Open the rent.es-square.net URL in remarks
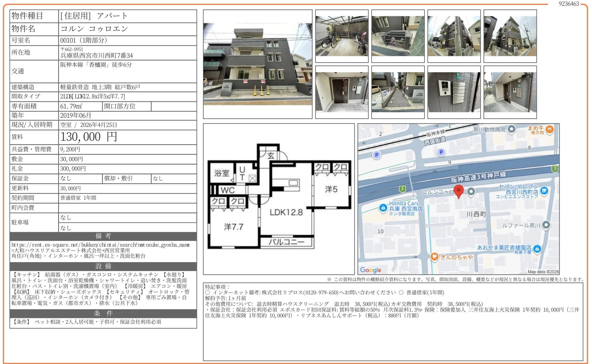592x364 pixels. point(100,245)
